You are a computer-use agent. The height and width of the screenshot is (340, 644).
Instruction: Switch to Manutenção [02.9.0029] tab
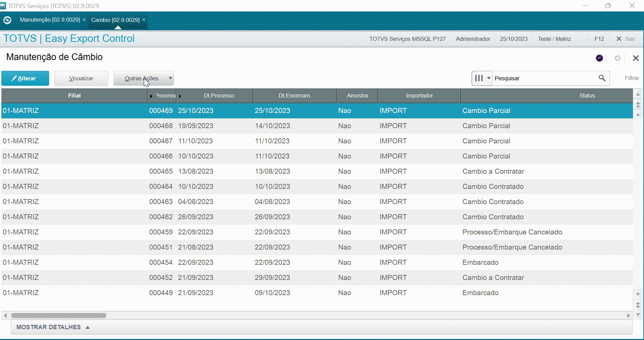pyautogui.click(x=50, y=20)
